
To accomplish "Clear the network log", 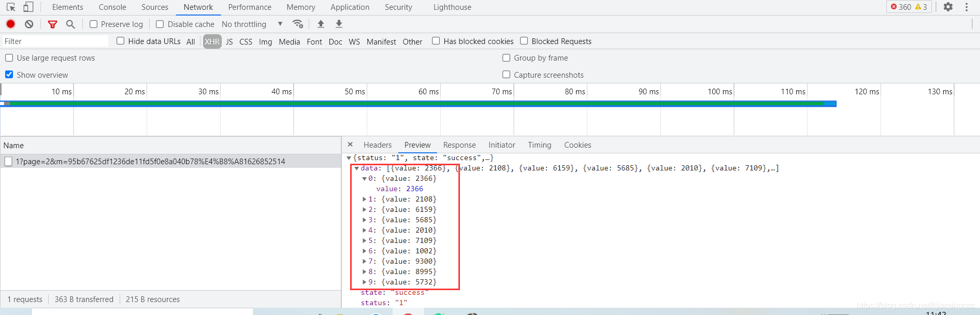I will (x=29, y=24).
